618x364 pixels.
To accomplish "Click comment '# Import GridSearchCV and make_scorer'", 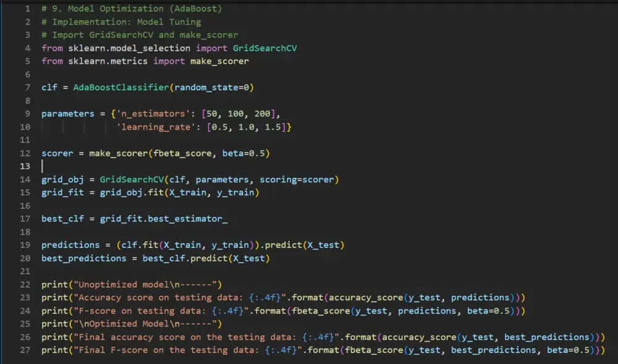I will pyautogui.click(x=140, y=35).
